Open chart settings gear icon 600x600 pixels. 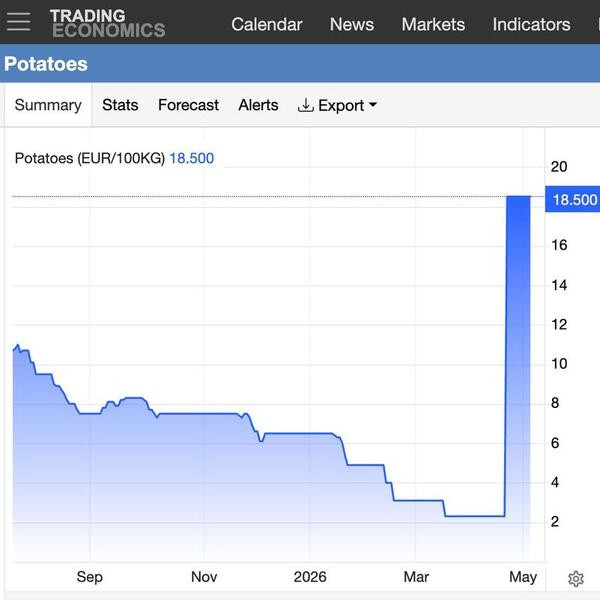point(576,579)
